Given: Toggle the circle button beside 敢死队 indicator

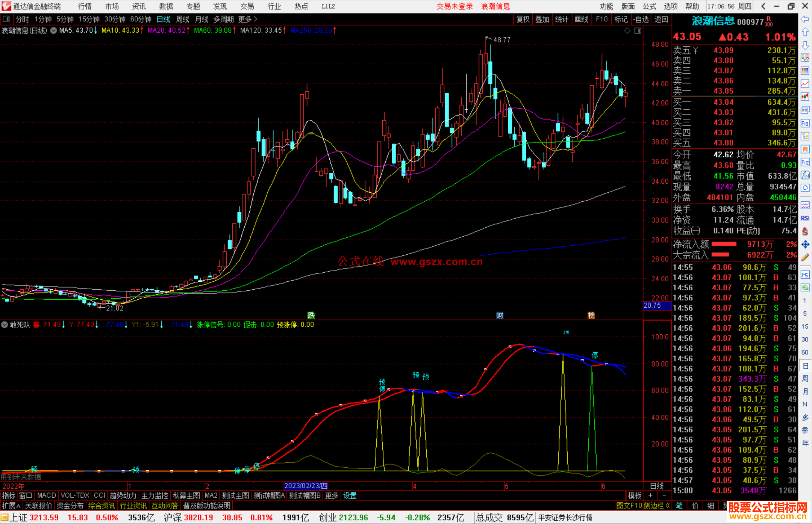Looking at the screenshot, I should point(5,325).
